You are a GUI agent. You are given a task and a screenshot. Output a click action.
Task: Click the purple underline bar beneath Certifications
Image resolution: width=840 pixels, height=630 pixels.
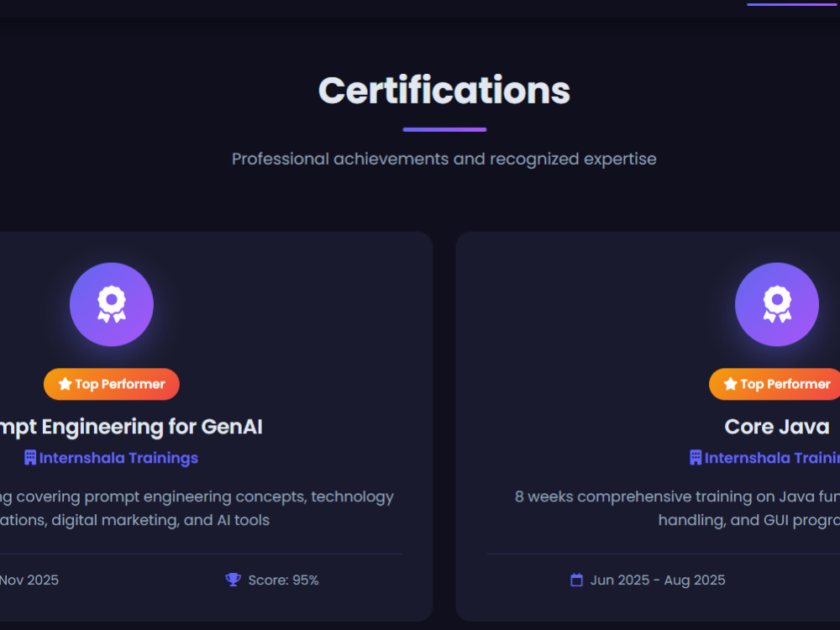[x=444, y=129]
